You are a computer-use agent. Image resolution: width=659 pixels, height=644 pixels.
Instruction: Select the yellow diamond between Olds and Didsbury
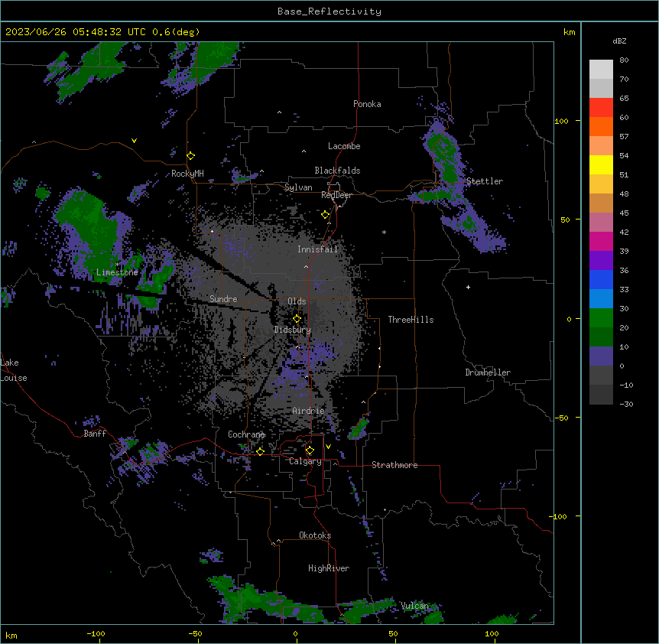[x=297, y=319]
